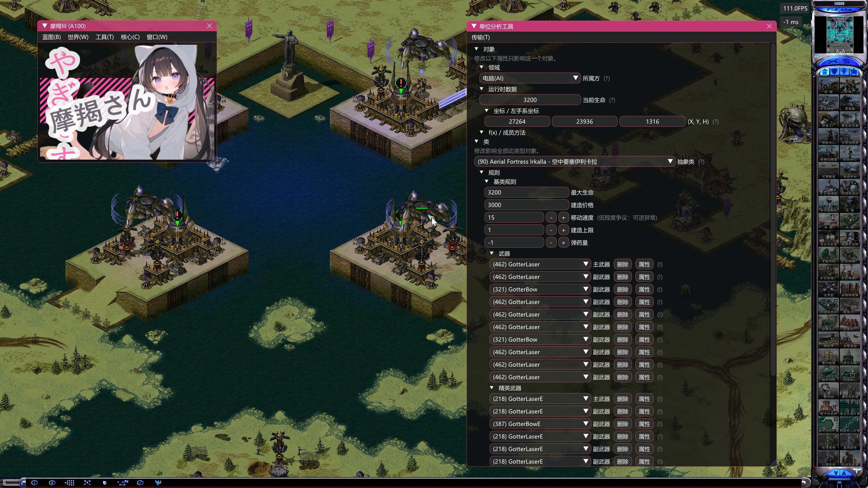The width and height of the screenshot is (868, 488).
Task: Open the 工具(T) menu
Action: point(104,37)
